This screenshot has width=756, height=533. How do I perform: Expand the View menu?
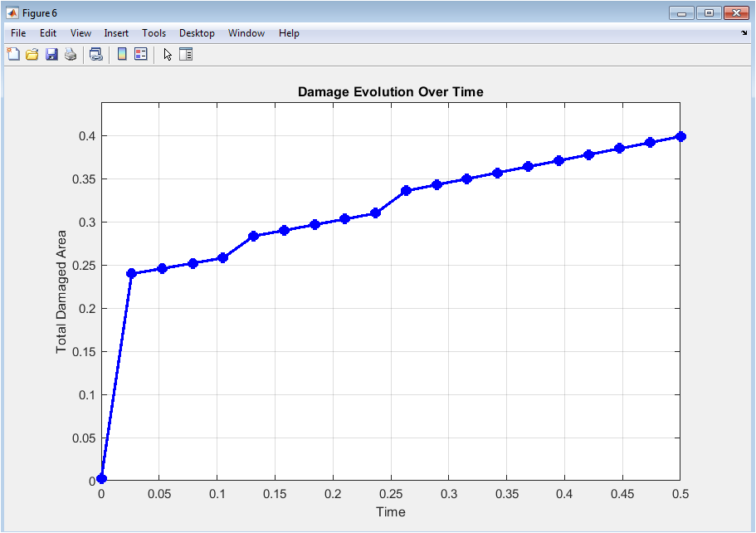[80, 33]
